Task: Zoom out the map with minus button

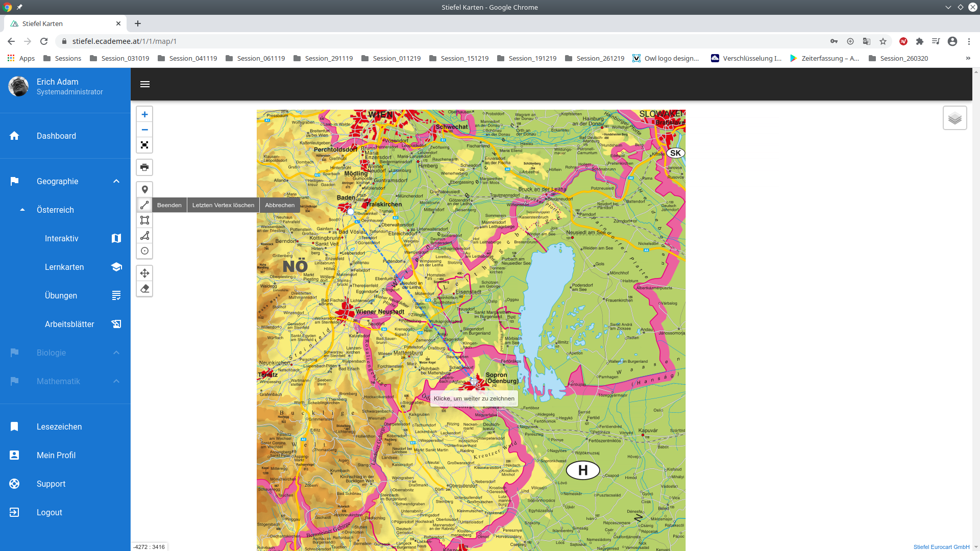Action: [144, 130]
